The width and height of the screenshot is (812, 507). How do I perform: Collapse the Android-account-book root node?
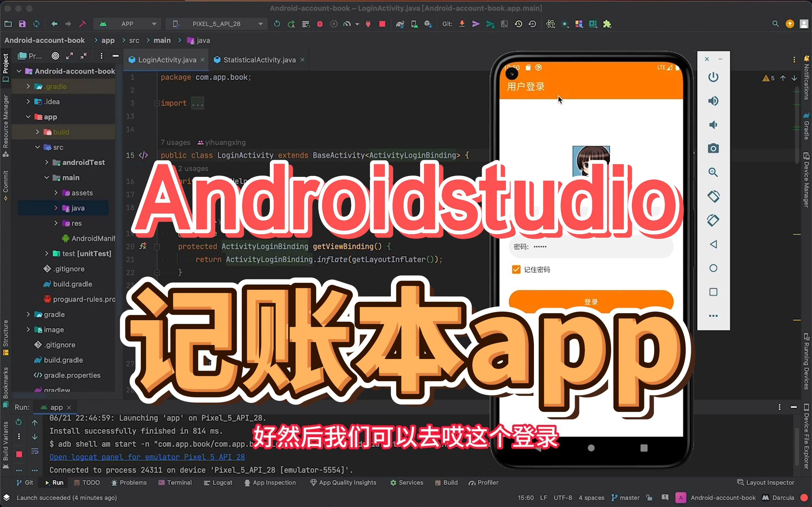(19, 71)
